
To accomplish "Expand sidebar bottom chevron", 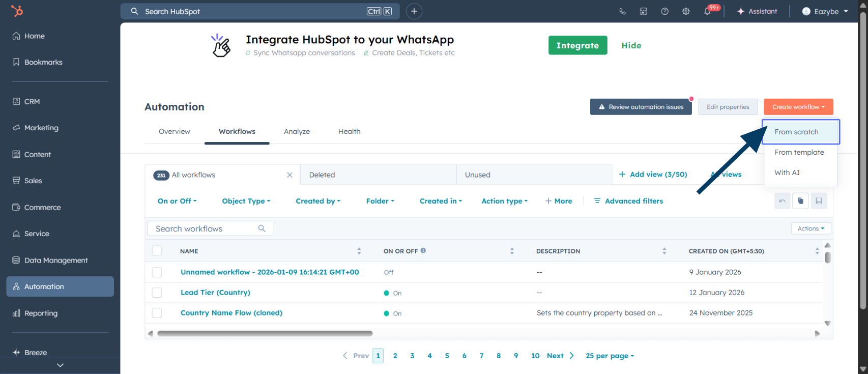I will pyautogui.click(x=60, y=365).
